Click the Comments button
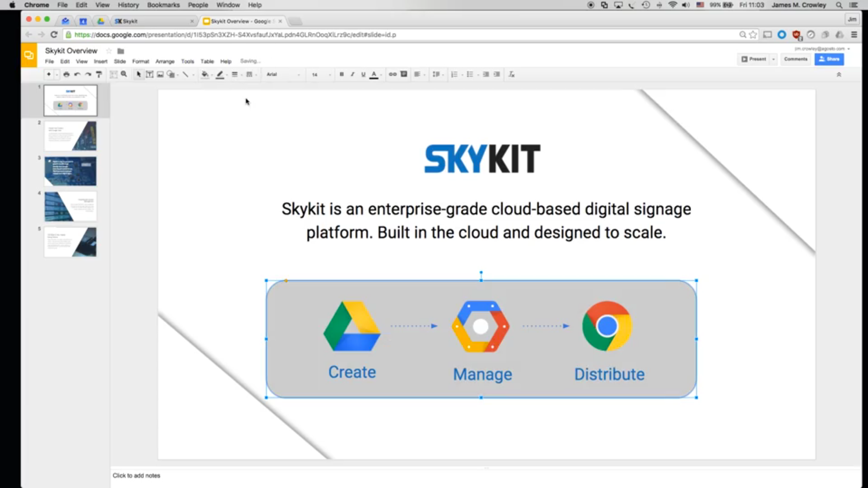Screen dimensions: 868x488 (x=795, y=59)
